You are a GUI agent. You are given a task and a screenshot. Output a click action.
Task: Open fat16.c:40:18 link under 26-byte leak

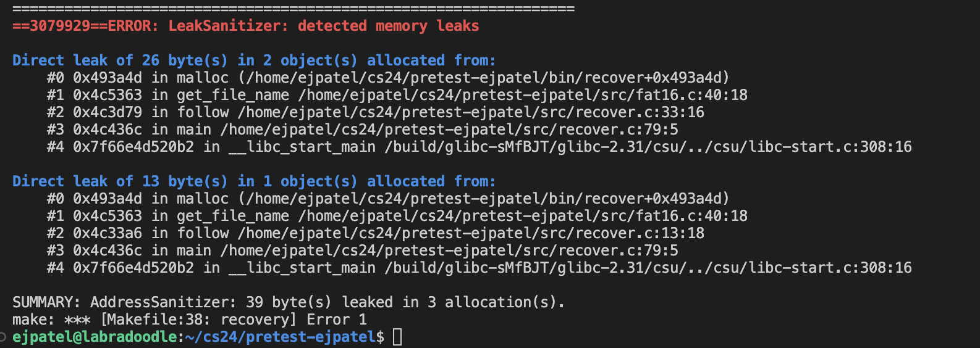tap(523, 95)
